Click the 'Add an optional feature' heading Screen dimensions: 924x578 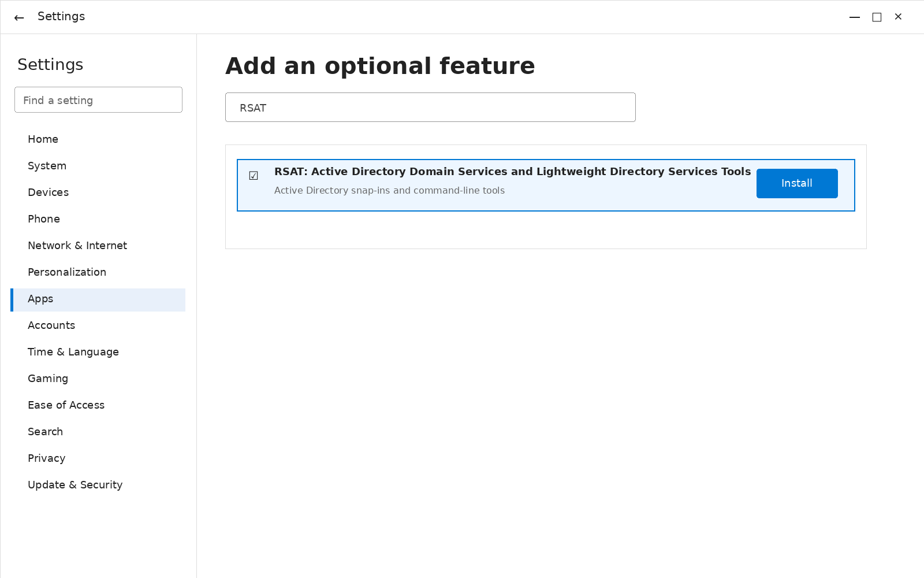point(380,66)
